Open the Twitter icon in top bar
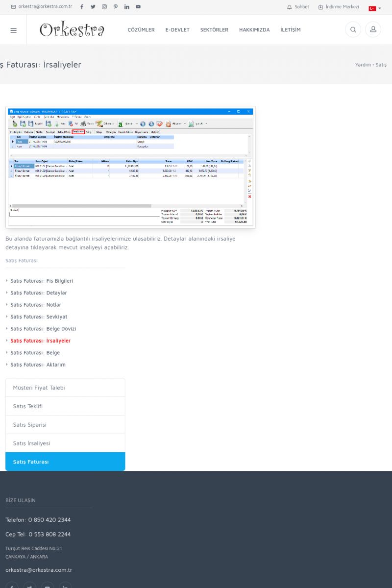The image size is (392, 588). pos(93,7)
